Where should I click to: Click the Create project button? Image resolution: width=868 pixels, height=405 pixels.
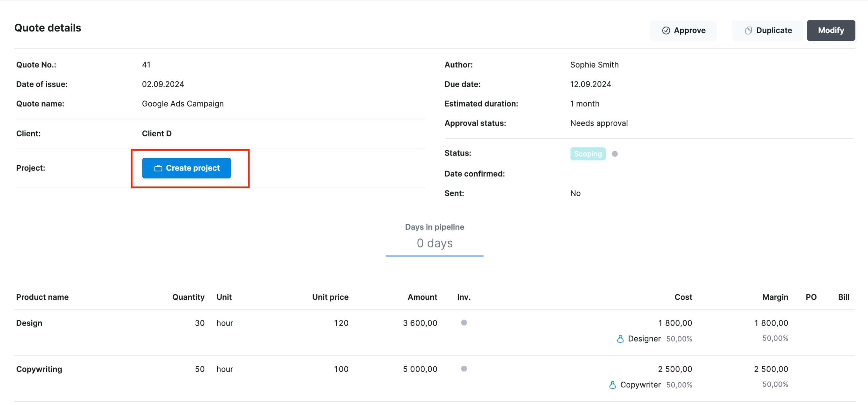point(186,168)
